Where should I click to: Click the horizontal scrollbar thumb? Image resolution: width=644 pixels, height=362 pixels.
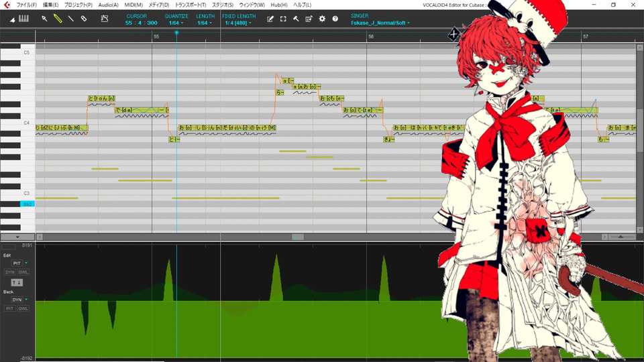(298, 237)
